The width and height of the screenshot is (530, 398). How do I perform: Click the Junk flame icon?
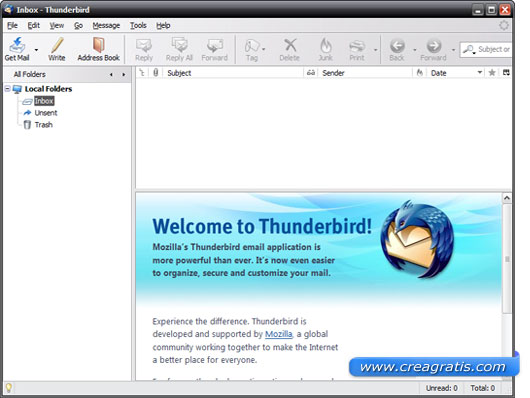tap(326, 46)
